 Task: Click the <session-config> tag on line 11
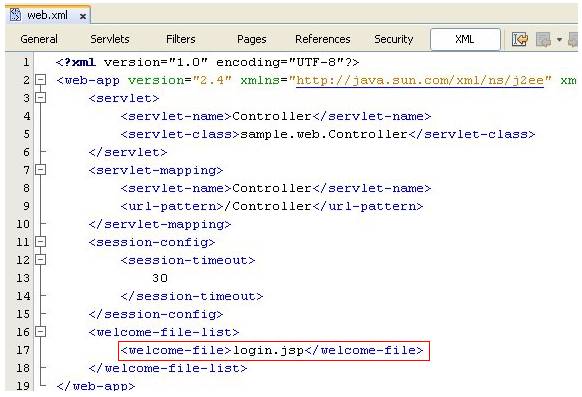click(152, 242)
